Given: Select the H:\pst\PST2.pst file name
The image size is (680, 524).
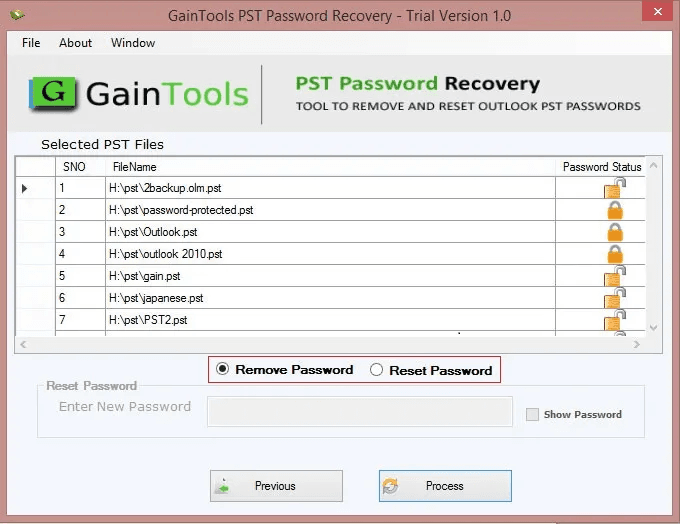Looking at the screenshot, I should [148, 320].
